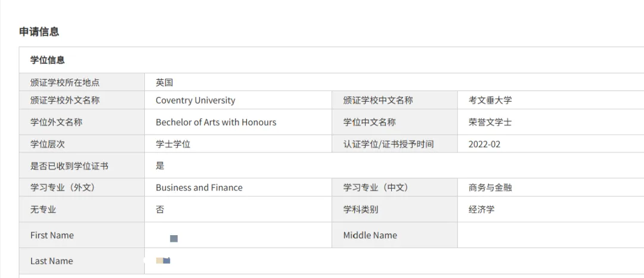Click the Coventry University value cell
The image size is (644, 278).
point(238,101)
